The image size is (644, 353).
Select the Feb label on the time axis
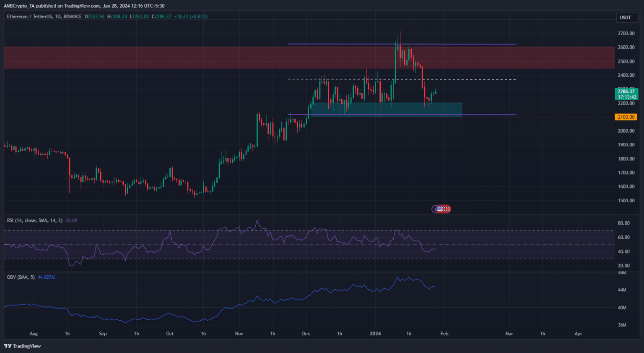444,333
